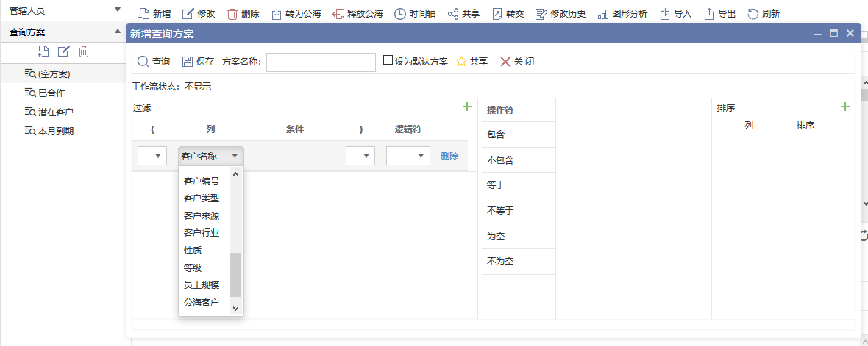Click the 删除 link in filter row
This screenshot has height=346, width=868.
pyautogui.click(x=449, y=156)
